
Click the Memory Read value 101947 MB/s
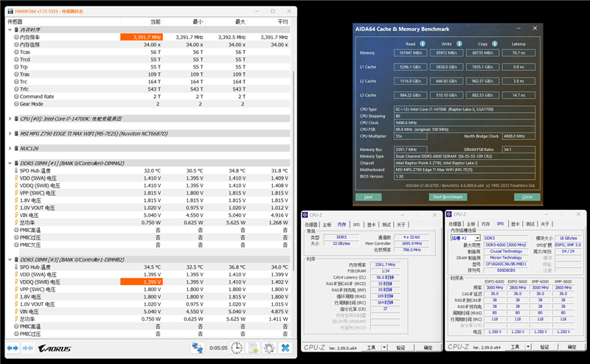coord(411,53)
